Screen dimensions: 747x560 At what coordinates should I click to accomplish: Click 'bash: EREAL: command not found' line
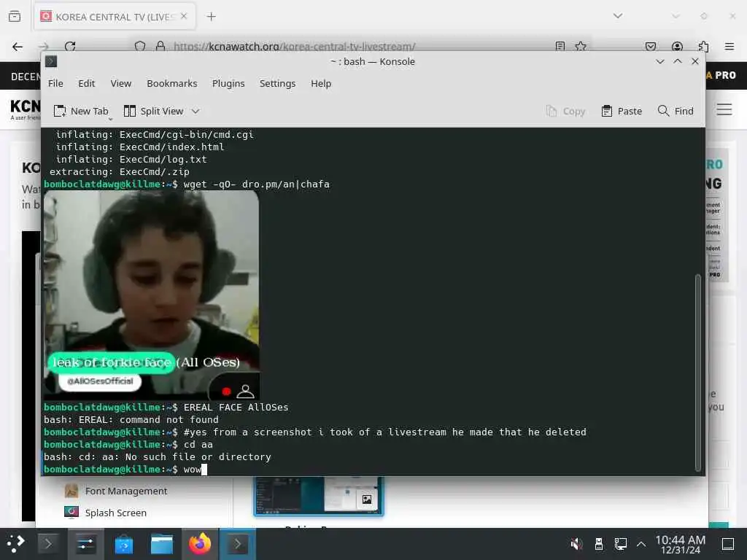(131, 419)
